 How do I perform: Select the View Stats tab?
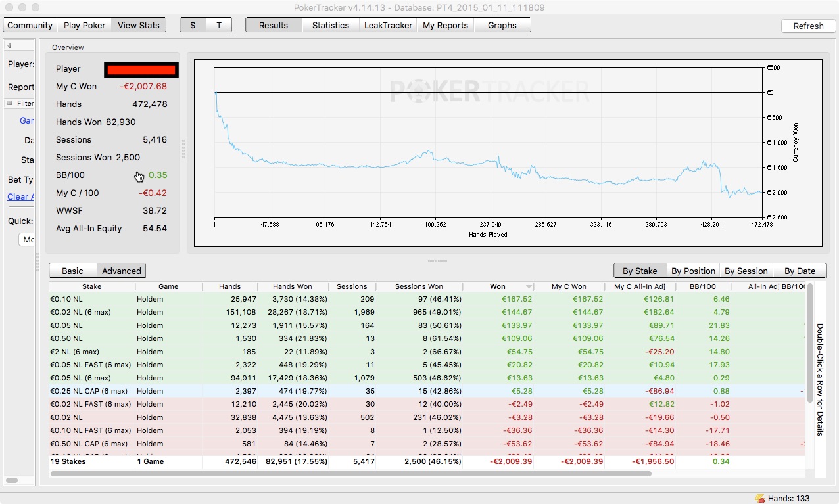(139, 25)
